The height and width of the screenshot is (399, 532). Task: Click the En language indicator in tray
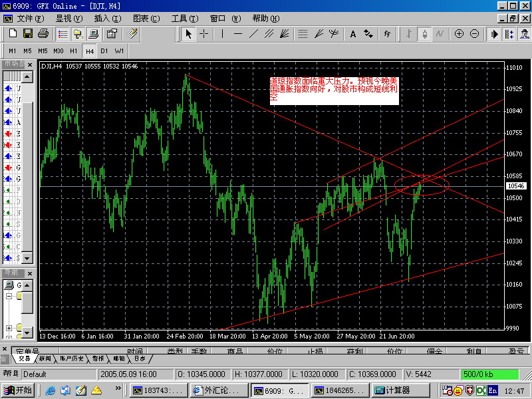point(493,390)
